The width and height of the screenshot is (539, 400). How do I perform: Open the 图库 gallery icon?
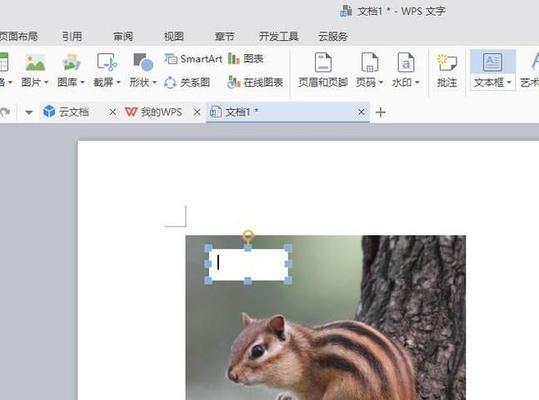coord(71,63)
